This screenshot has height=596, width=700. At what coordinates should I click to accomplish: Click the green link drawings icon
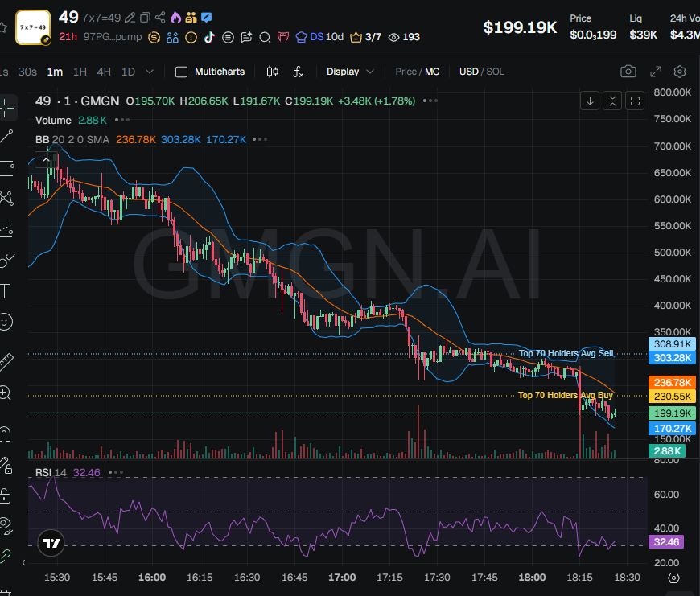(x=6, y=556)
